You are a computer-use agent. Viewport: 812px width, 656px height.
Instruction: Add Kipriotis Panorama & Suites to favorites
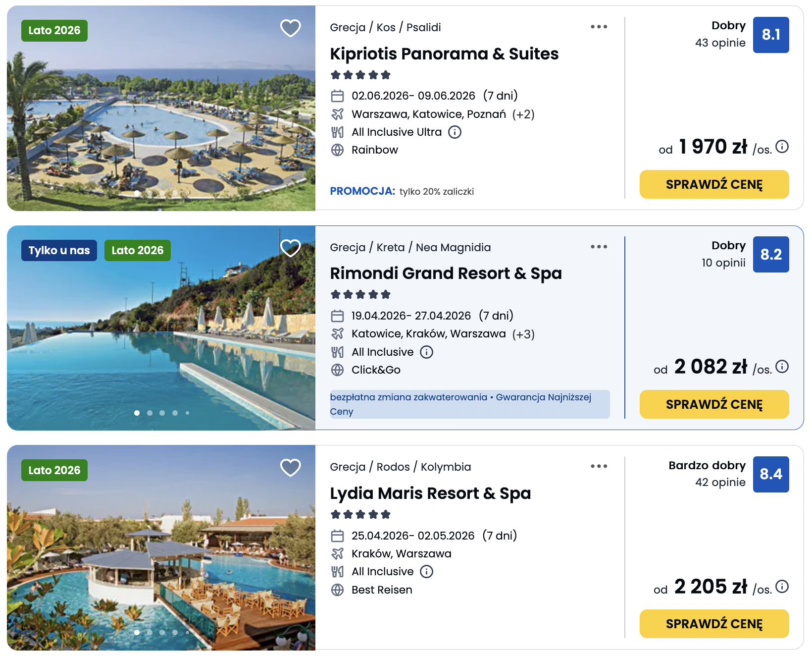pos(290,28)
